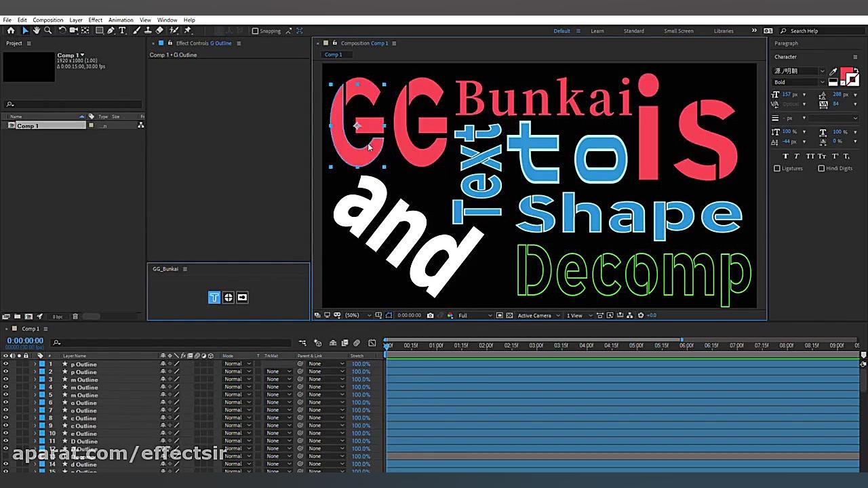
Task: Toggle visibility of the first p Outline layer
Action: (x=5, y=364)
